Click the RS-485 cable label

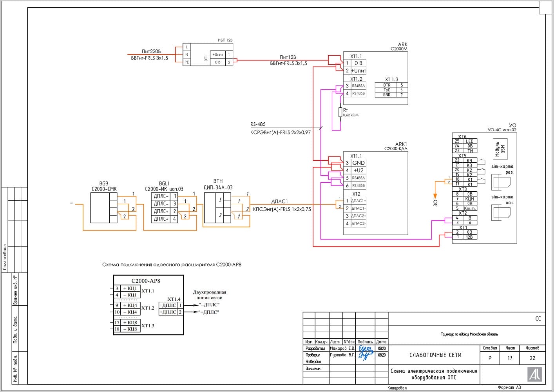258,124
